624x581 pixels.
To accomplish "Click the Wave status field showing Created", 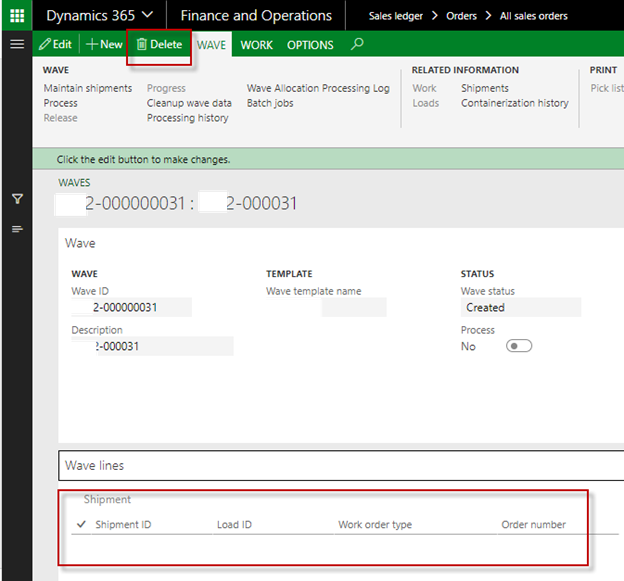I will 521,307.
